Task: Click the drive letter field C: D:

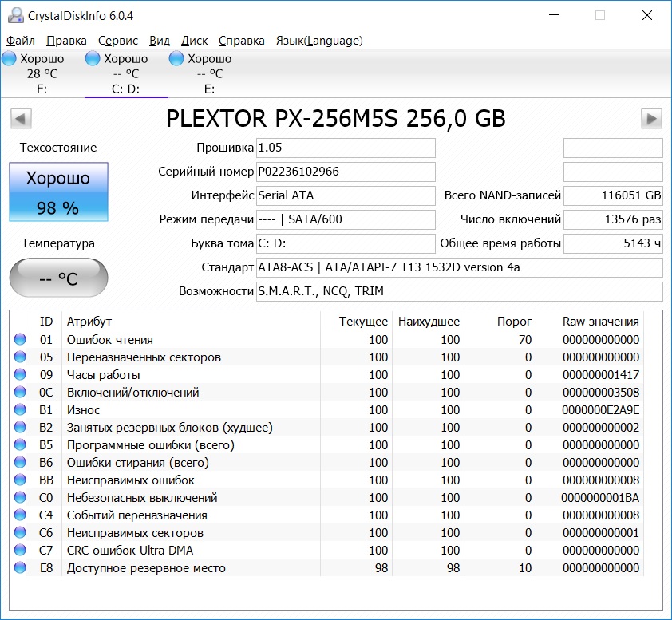Action: (x=346, y=244)
